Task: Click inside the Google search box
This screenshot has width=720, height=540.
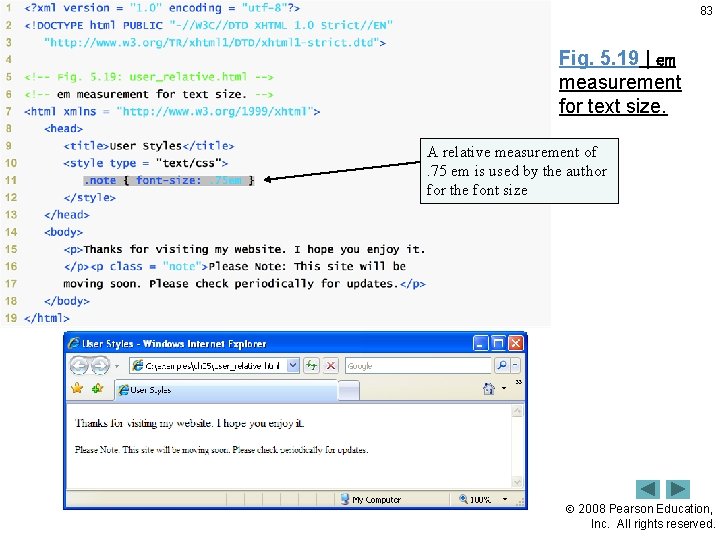Action: pyautogui.click(x=418, y=366)
